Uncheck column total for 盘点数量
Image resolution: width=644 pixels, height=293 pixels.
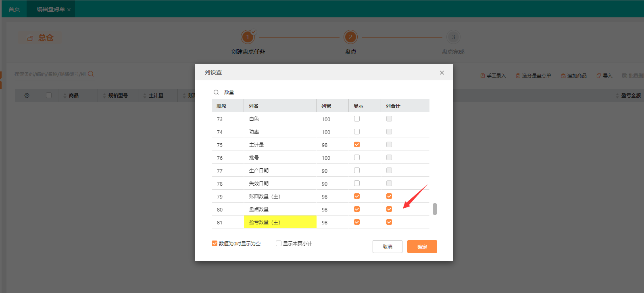[389, 209]
